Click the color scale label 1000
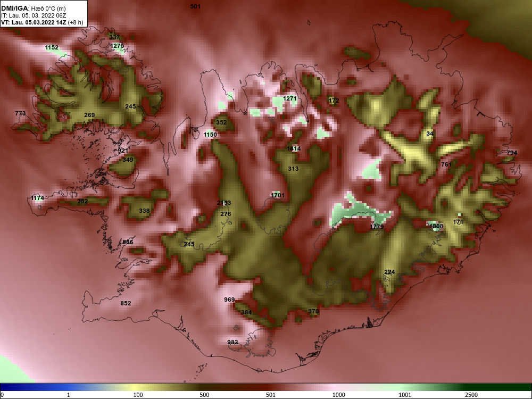532x399 pixels. (x=338, y=395)
